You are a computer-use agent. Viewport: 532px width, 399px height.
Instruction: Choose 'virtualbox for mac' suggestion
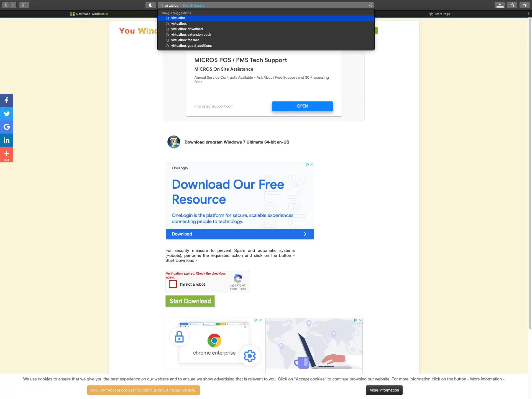pos(185,40)
